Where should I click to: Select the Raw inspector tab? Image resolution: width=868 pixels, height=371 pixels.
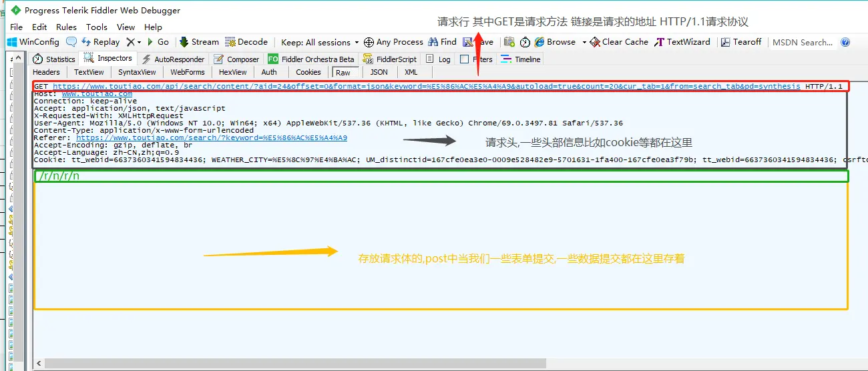pyautogui.click(x=343, y=72)
